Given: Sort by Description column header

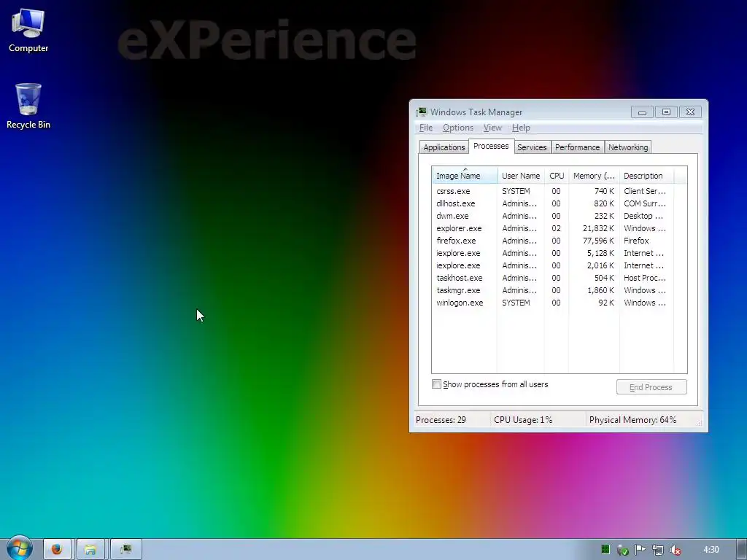Looking at the screenshot, I should click(x=646, y=175).
